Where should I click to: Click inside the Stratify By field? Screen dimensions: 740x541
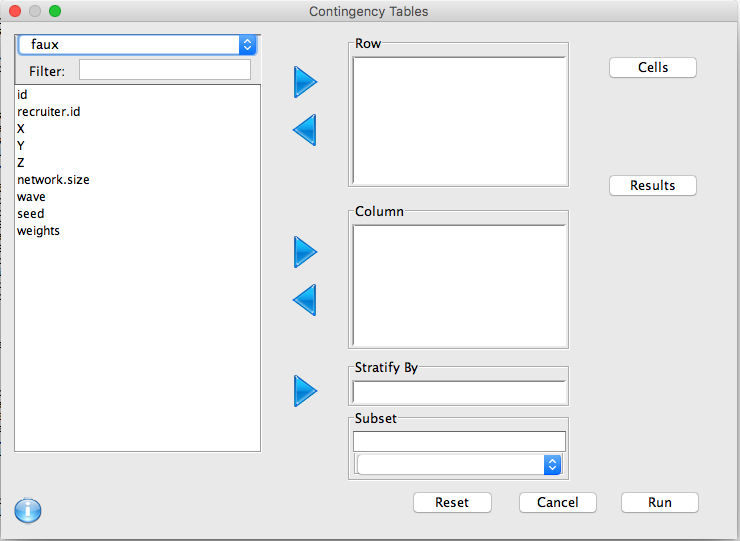click(459, 392)
